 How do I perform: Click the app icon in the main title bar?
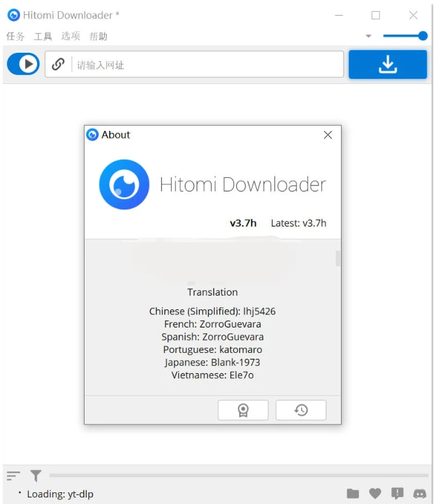click(x=14, y=15)
